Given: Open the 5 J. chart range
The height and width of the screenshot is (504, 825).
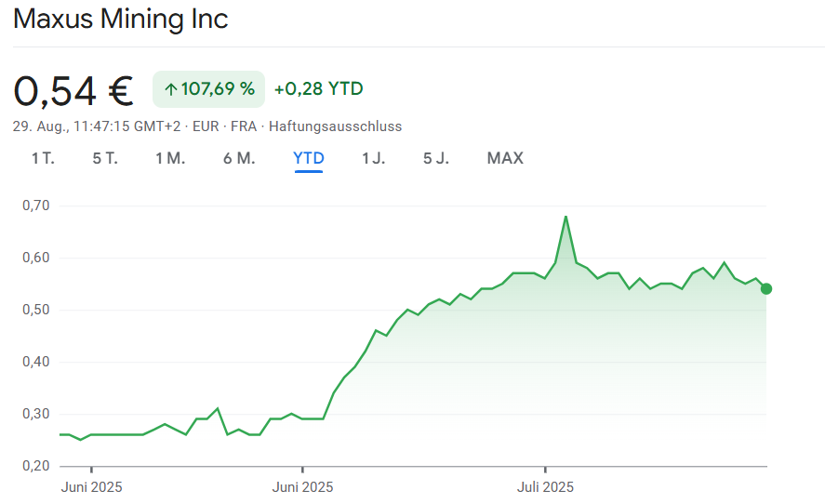Looking at the screenshot, I should tap(436, 158).
